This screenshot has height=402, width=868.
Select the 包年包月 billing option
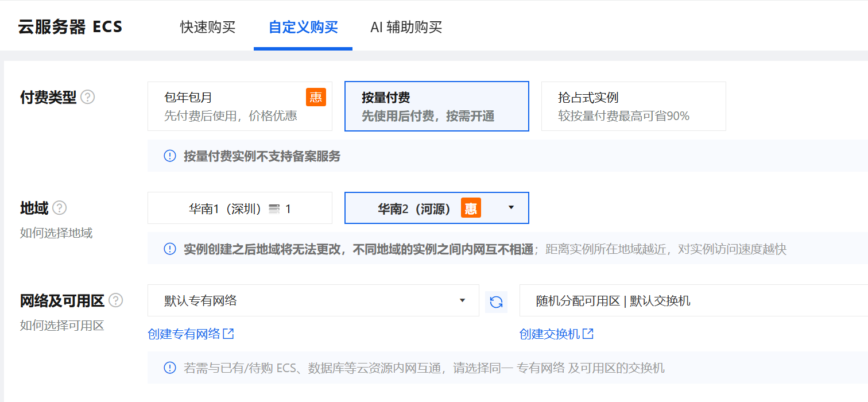pyautogui.click(x=240, y=106)
